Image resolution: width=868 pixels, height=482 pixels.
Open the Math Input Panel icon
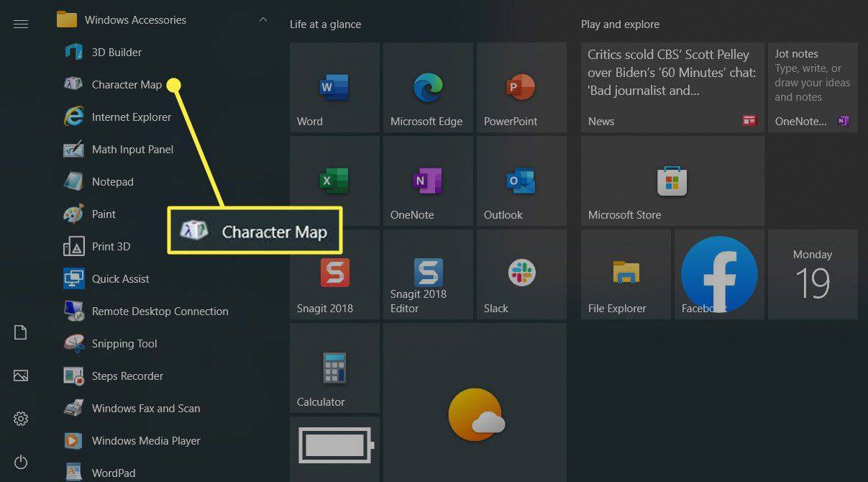pos(74,149)
